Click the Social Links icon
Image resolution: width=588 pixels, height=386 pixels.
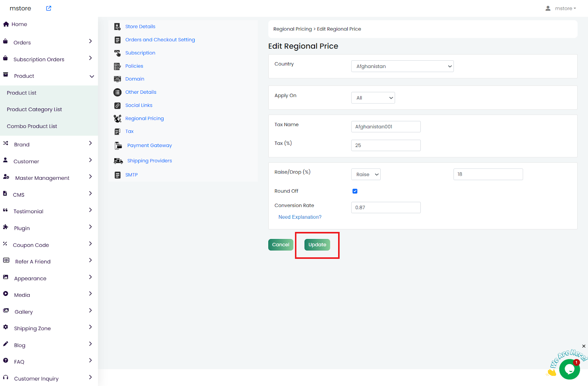pyautogui.click(x=117, y=106)
